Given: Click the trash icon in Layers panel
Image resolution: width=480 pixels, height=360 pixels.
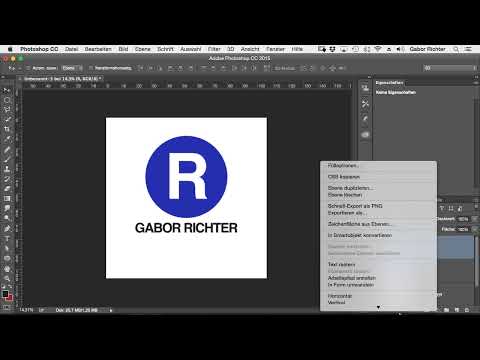Looking at the screenshot, I should coord(467,310).
